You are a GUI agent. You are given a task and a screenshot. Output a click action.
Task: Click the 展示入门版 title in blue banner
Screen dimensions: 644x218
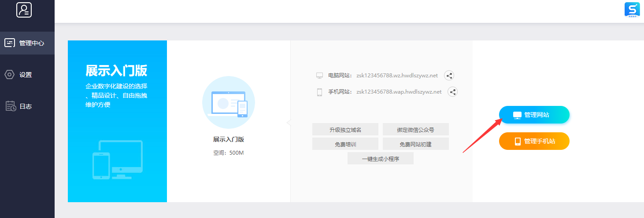[116, 71]
